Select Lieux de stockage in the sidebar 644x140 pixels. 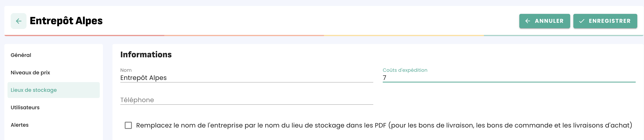pyautogui.click(x=34, y=90)
